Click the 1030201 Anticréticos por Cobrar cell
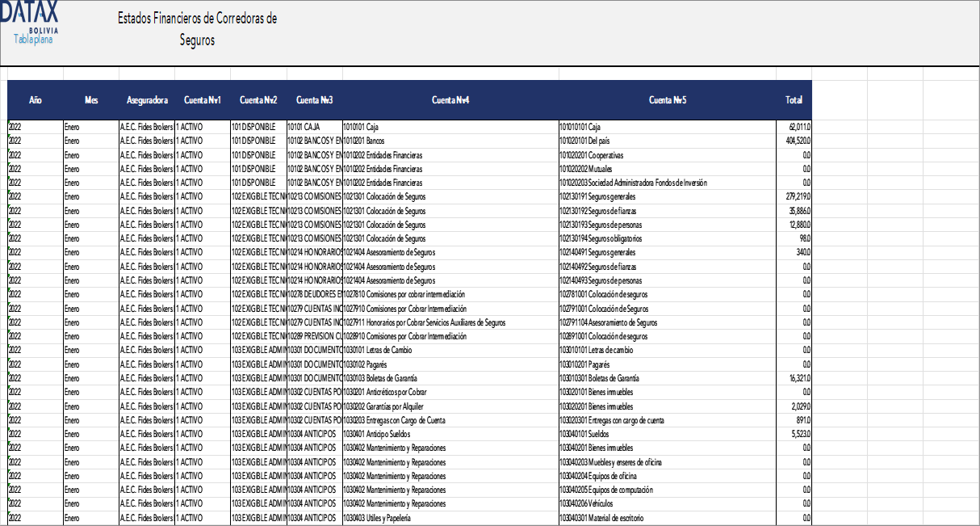Screen dimensions: 980x526 pos(450,392)
